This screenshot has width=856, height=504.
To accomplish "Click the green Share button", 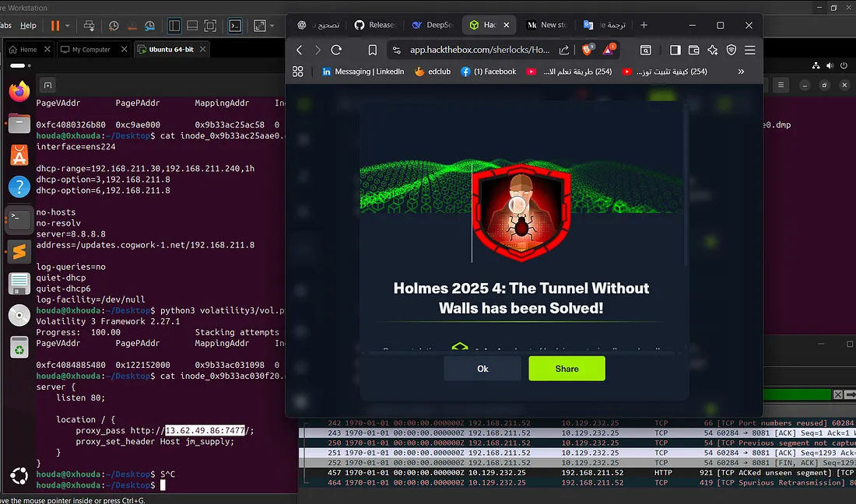I will (x=567, y=369).
